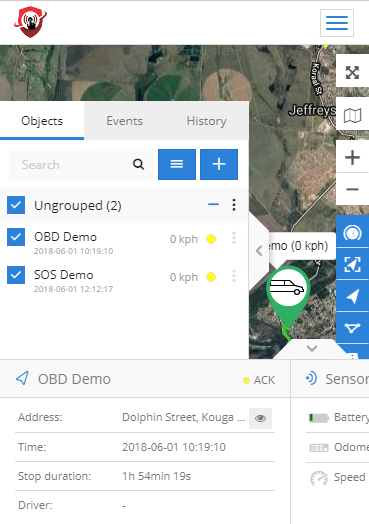The image size is (369, 524).
Task: Open the hamburger navigation menu
Action: pyautogui.click(x=337, y=23)
